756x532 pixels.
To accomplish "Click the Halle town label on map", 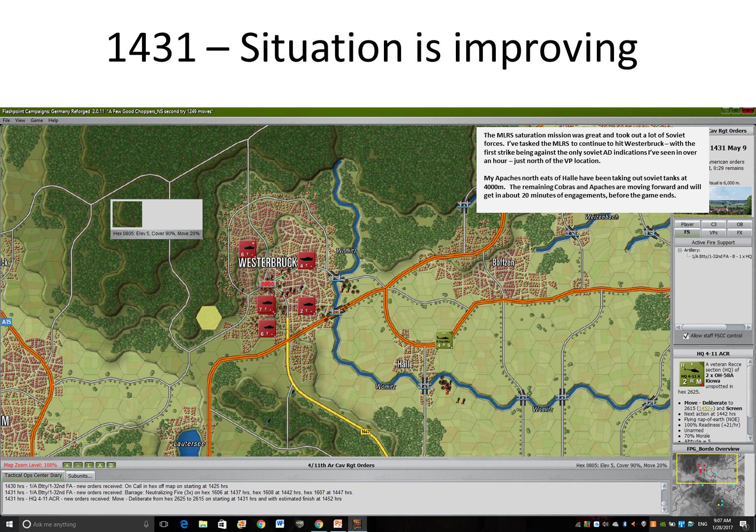I will click(405, 364).
